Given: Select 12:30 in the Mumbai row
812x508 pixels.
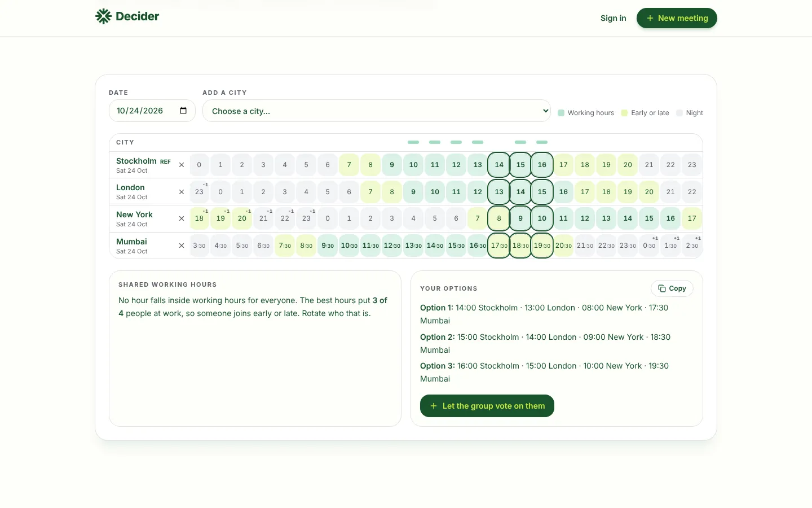Looking at the screenshot, I should click(x=392, y=246).
